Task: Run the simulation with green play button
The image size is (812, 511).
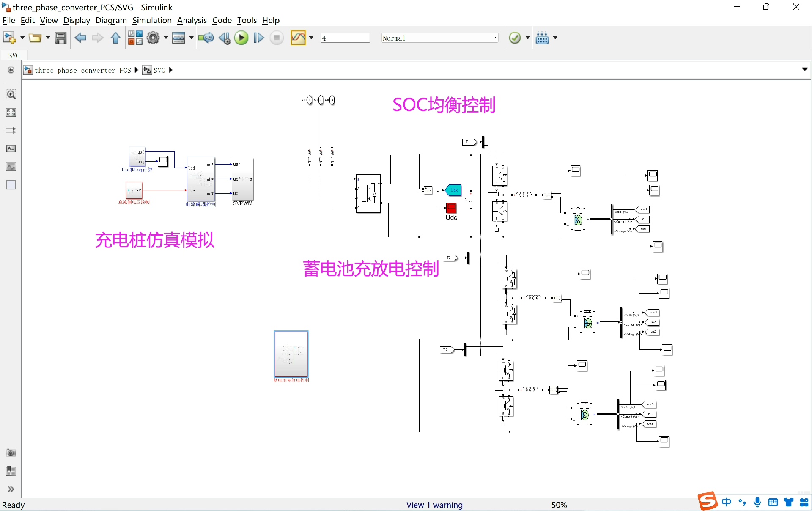Action: point(241,38)
